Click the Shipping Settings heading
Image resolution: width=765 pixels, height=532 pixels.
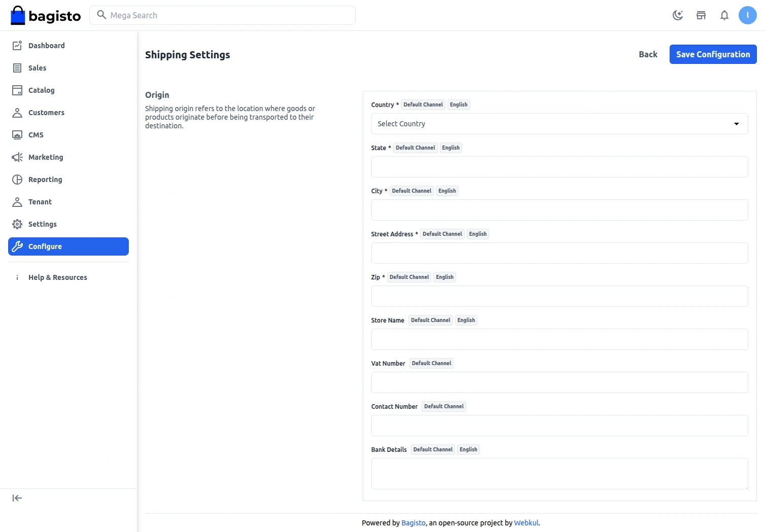coord(188,55)
